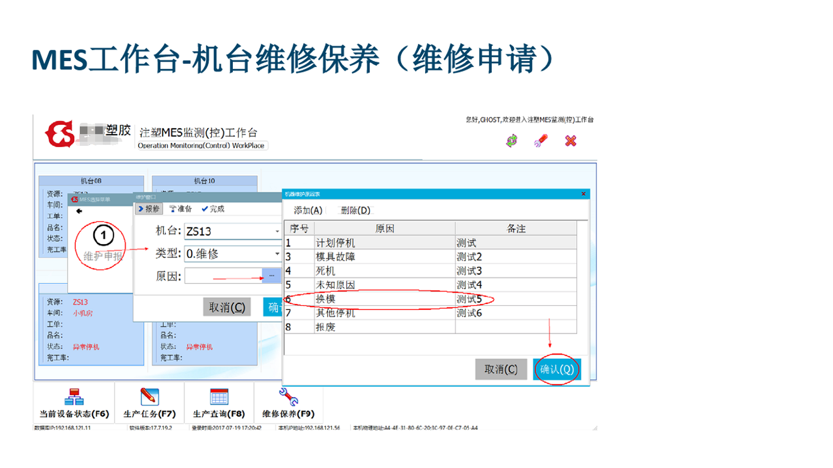Click the 原因 input field
The height and width of the screenshot is (468, 833).
pos(223,276)
